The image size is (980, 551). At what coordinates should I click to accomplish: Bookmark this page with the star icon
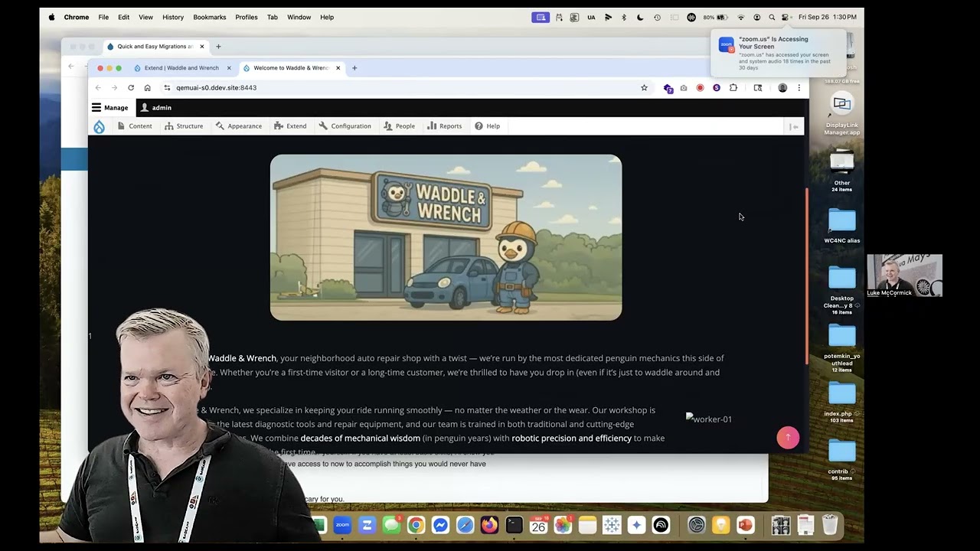coord(644,88)
